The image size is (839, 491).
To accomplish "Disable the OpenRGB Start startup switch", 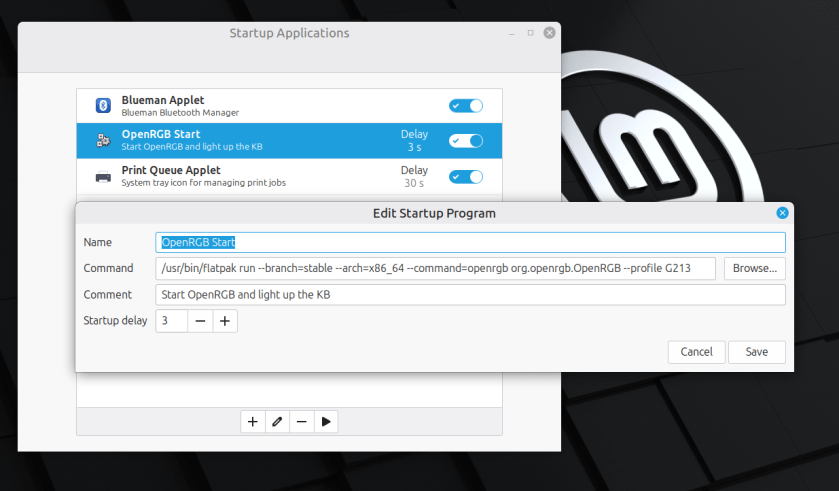I will [466, 141].
